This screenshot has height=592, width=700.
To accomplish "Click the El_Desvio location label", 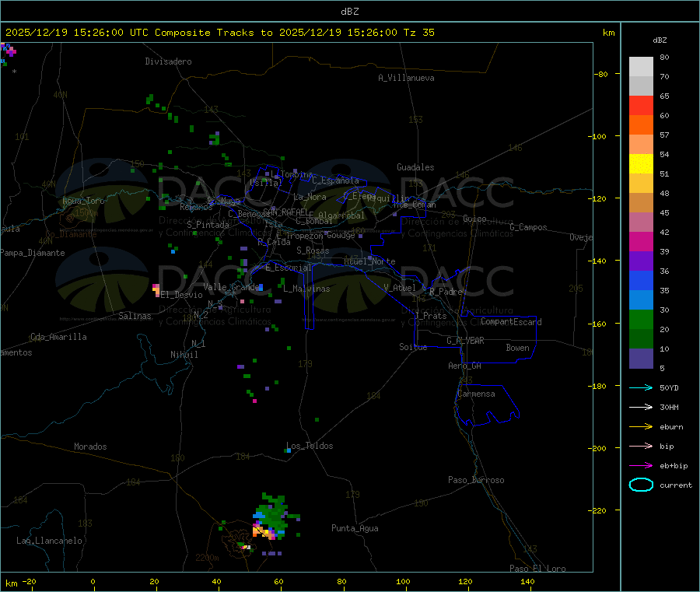I will (x=182, y=295).
